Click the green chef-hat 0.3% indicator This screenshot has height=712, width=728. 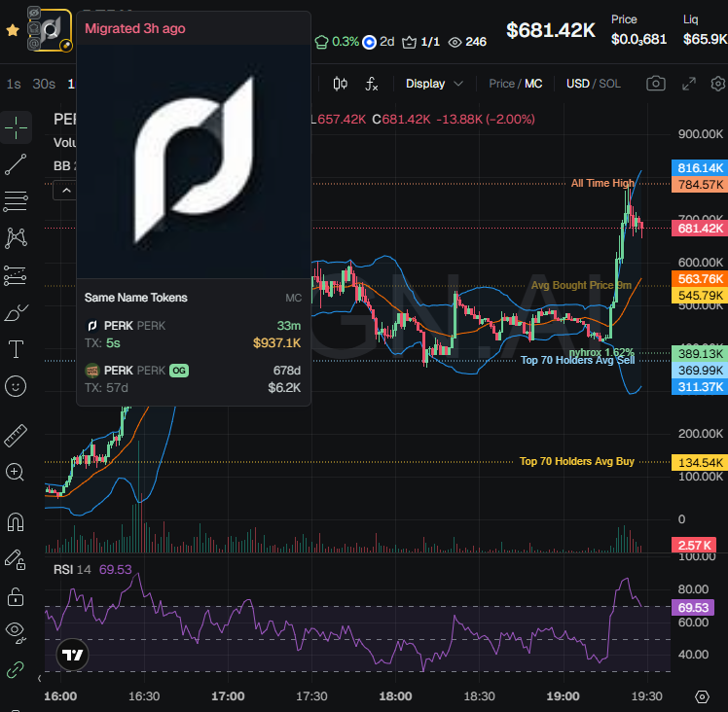click(x=337, y=42)
